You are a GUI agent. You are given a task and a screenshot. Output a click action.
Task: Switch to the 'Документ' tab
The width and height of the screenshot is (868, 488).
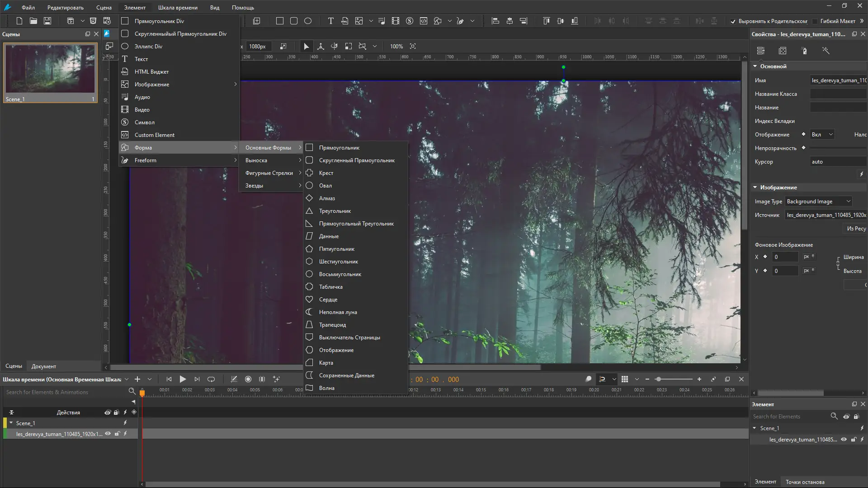click(x=44, y=366)
